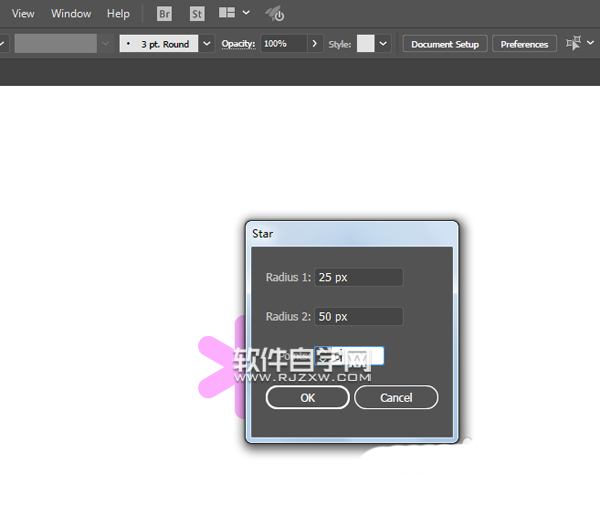
Task: Click the pink star shape on canvas
Action: (x=220, y=367)
